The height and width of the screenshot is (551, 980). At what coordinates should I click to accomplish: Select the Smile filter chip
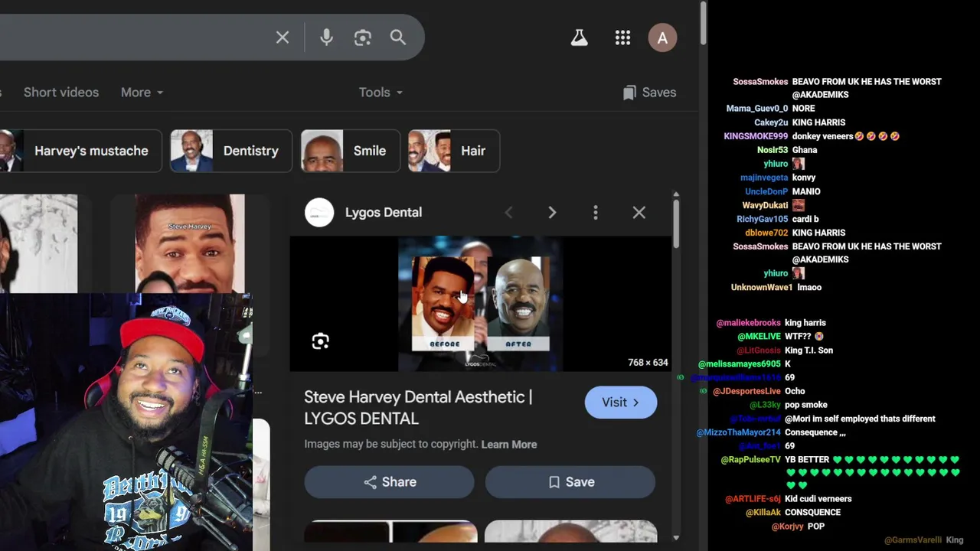click(x=349, y=151)
